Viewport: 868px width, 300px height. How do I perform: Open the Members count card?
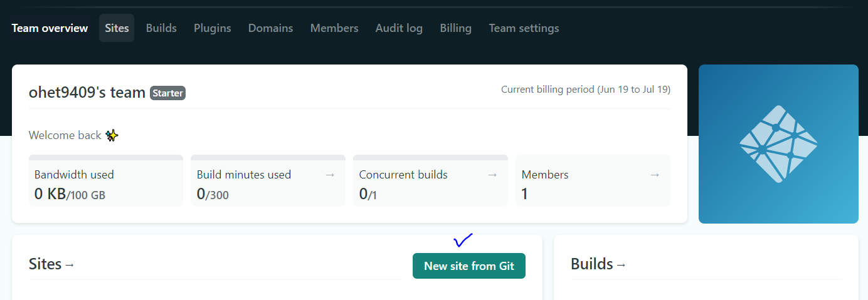593,180
